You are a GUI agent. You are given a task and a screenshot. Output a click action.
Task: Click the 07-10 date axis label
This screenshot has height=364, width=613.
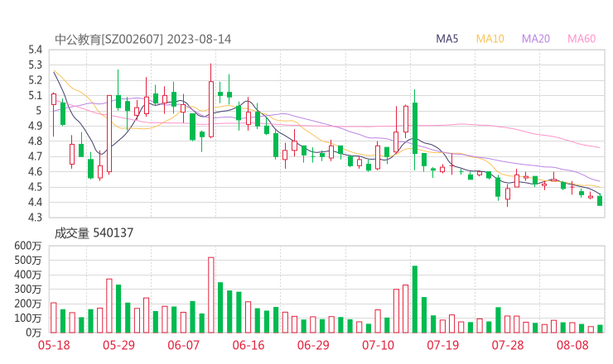378,345
